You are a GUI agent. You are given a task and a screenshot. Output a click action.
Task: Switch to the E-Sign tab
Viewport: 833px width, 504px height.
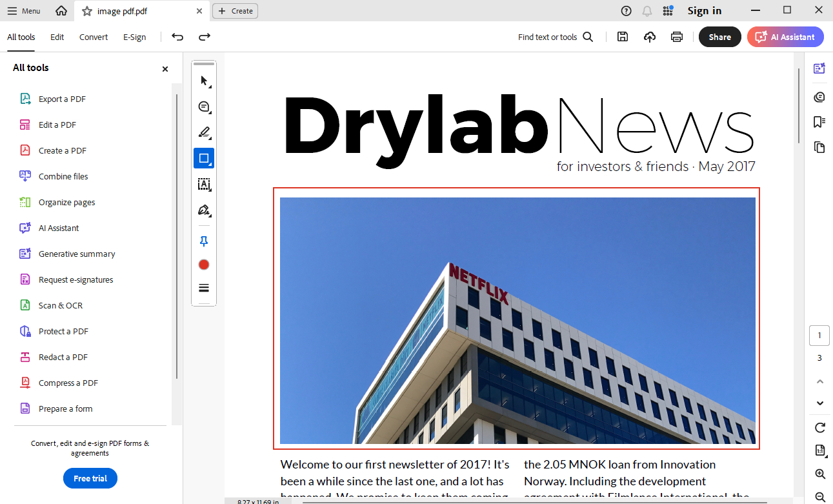[x=135, y=37]
